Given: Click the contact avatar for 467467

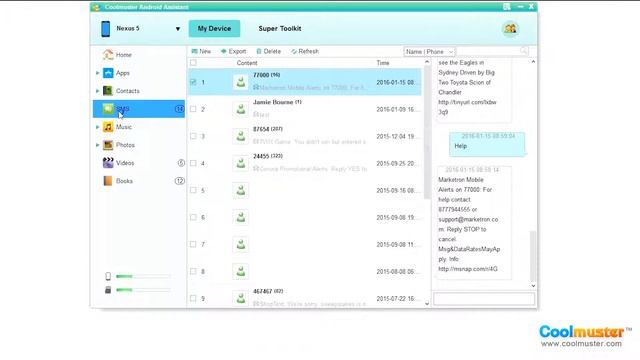Looking at the screenshot, I should pos(241,298).
